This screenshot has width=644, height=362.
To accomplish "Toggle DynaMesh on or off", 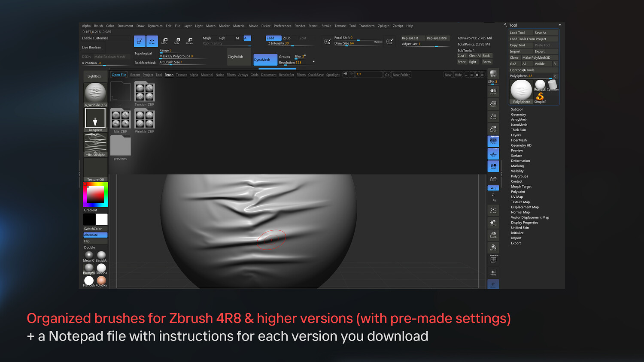I will [265, 60].
